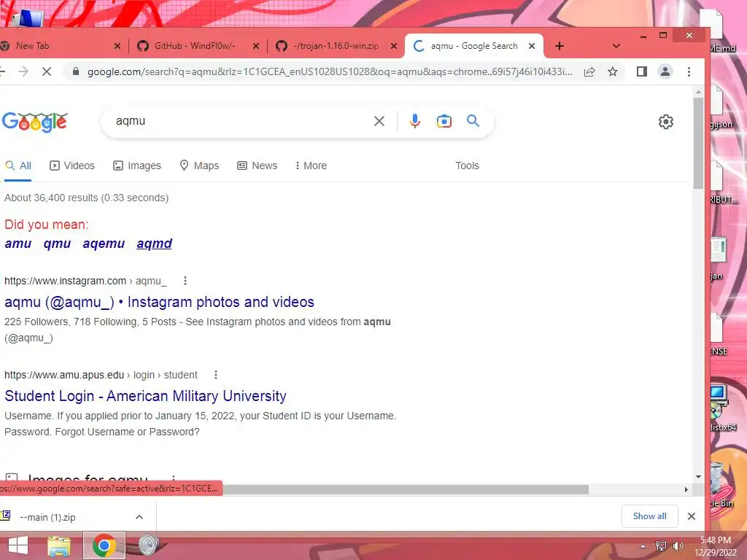Click the horizontal scrollbar thumb

pyautogui.click(x=405, y=489)
